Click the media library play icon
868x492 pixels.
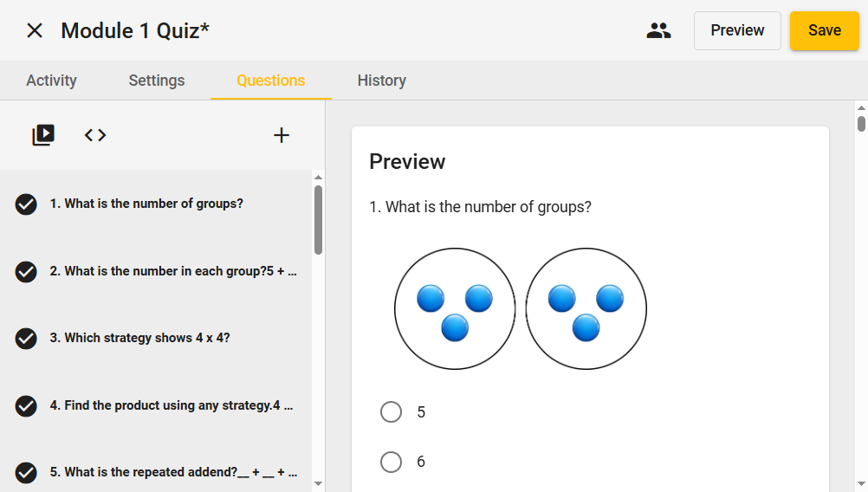(x=43, y=135)
